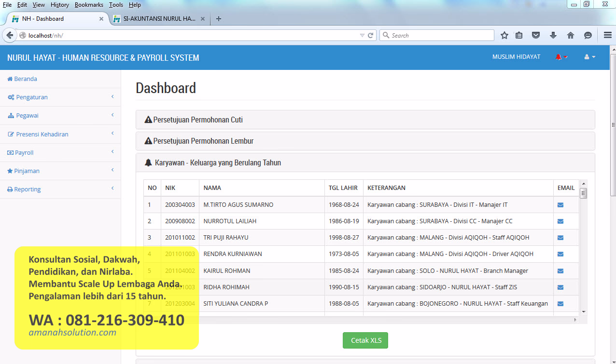The width and height of the screenshot is (616, 364).
Task: Click envelope icon for NURROTUL LAILIAH
Action: (x=560, y=221)
